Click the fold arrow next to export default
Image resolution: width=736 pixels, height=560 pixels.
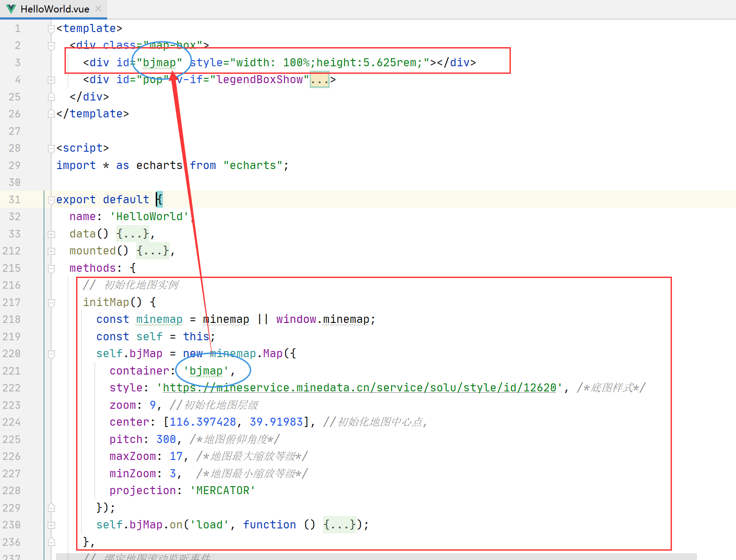pos(51,199)
